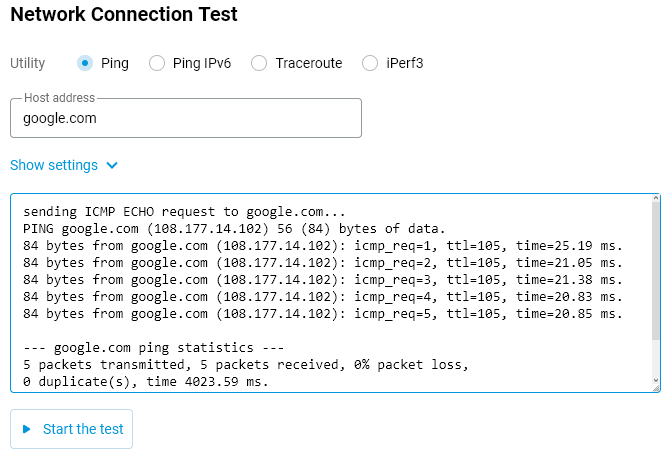The width and height of the screenshot is (671, 457).
Task: Open the Show settings link
Action: tap(54, 165)
